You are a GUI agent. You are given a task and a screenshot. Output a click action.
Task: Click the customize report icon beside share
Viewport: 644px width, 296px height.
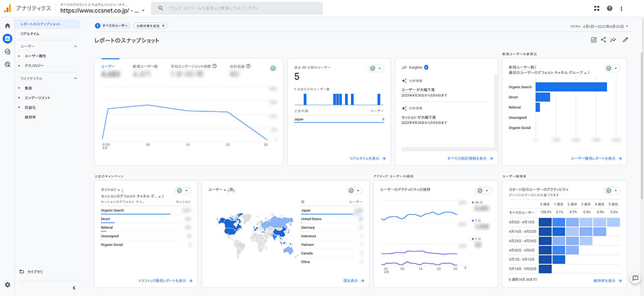(593, 40)
